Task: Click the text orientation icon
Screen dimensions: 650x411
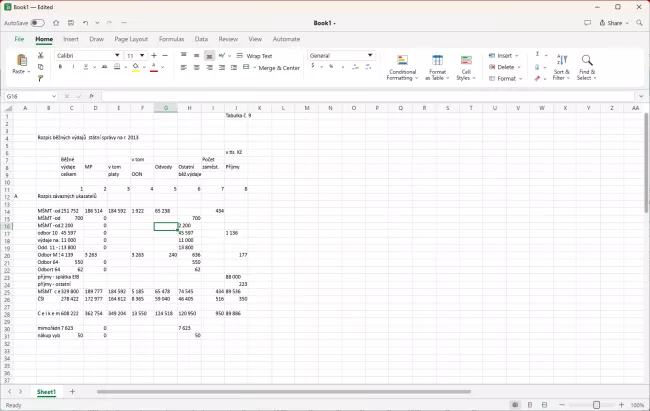Action: 222,56
